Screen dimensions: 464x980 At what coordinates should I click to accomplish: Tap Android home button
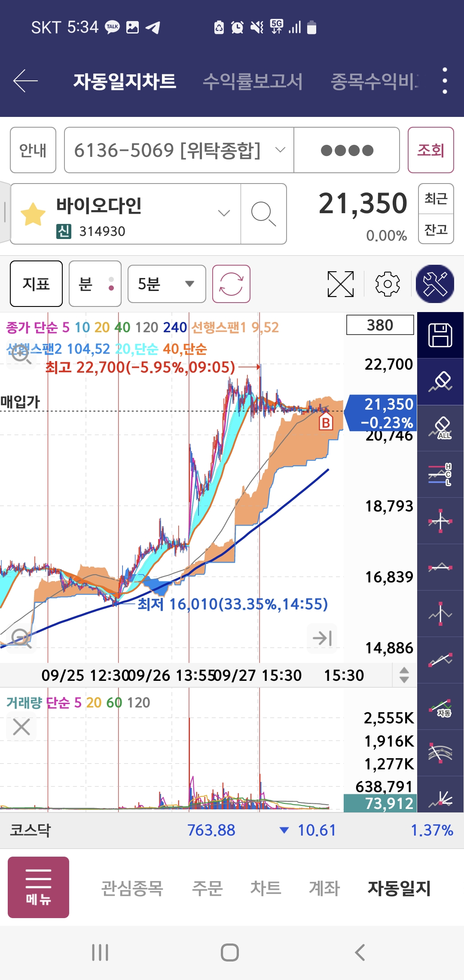[x=230, y=952]
